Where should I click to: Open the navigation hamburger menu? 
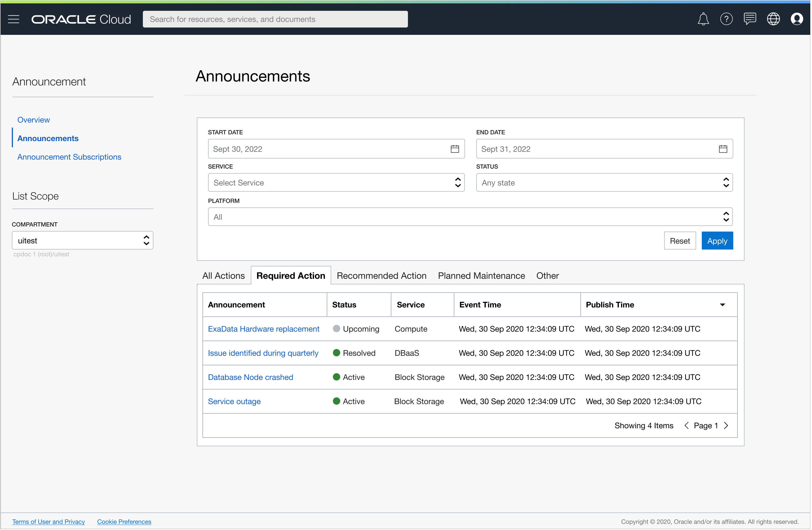(14, 19)
